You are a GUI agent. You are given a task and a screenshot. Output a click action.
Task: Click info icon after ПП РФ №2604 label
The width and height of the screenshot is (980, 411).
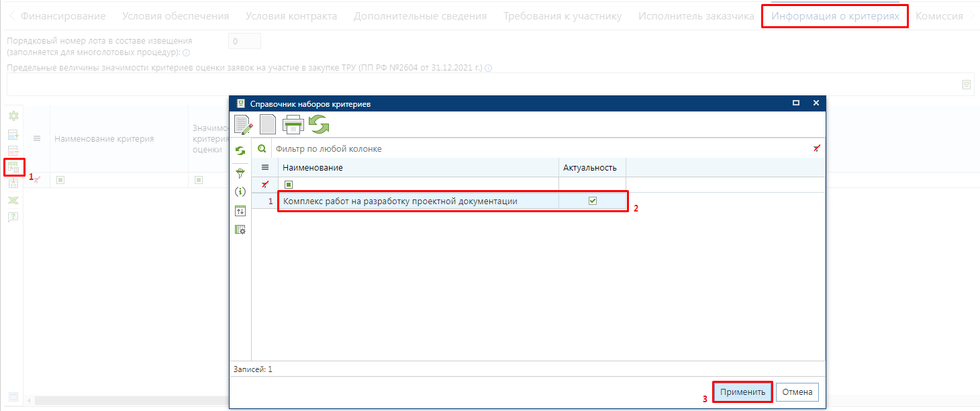pyautogui.click(x=489, y=68)
